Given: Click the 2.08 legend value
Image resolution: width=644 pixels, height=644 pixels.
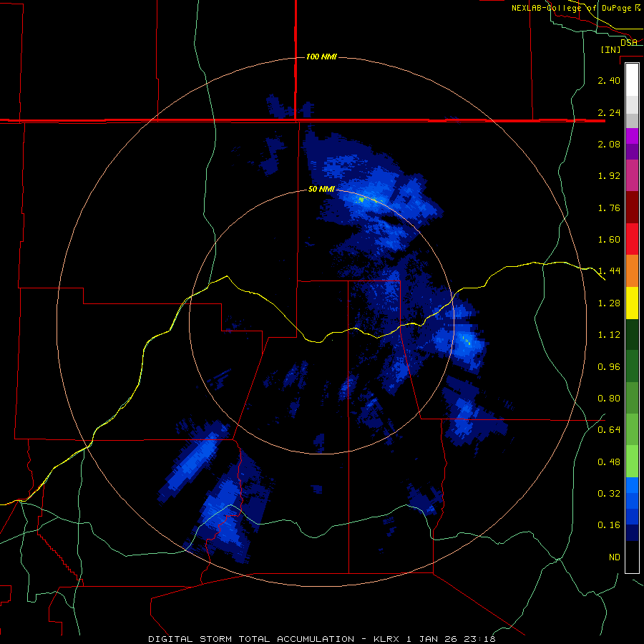Looking at the screenshot, I should (609, 144).
